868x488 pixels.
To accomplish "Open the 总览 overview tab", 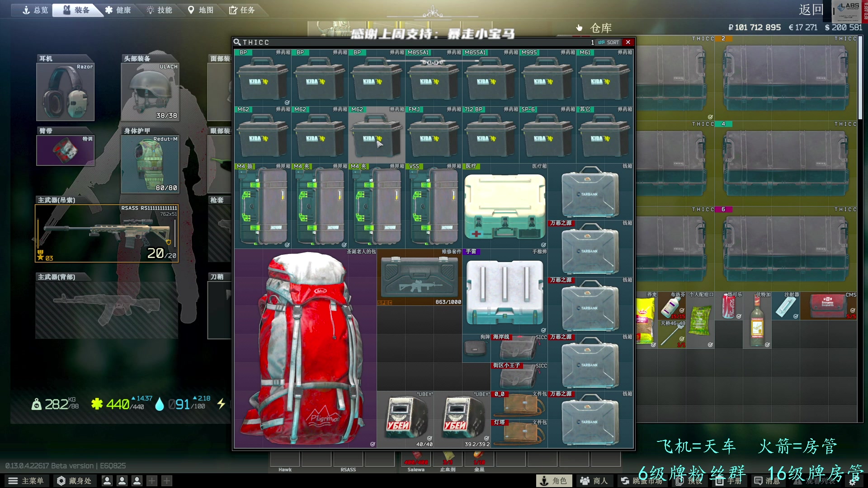I will pyautogui.click(x=35, y=10).
